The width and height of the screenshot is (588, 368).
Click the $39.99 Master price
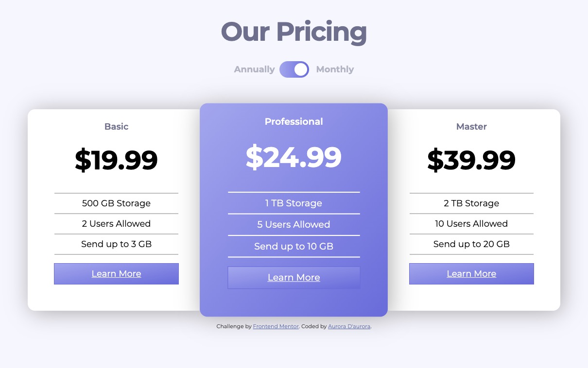[471, 160]
